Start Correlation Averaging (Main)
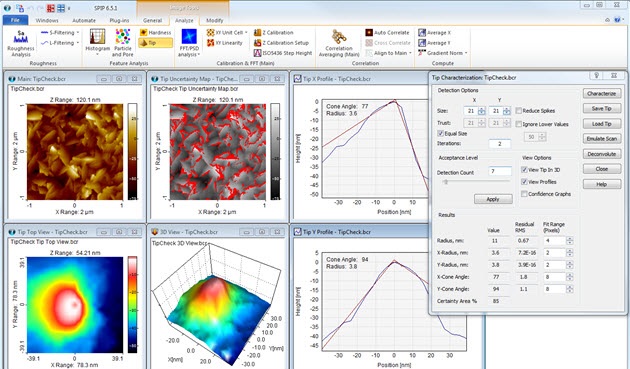 339,43
